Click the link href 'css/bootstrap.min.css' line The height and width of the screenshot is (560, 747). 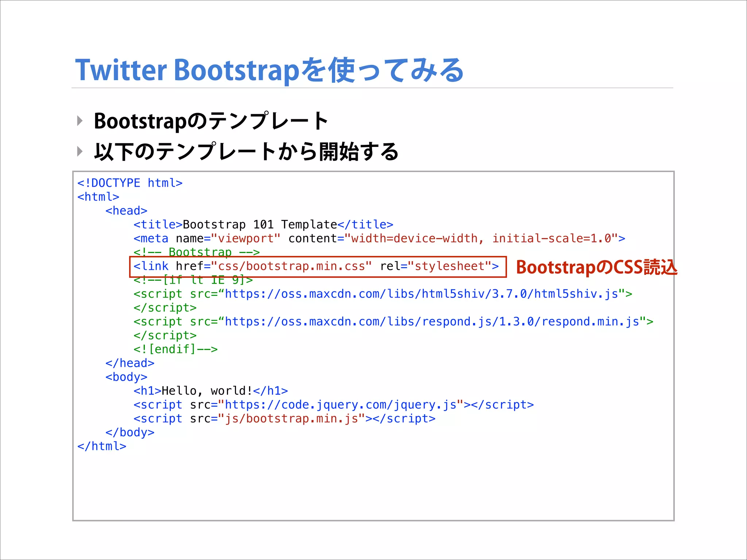point(316,267)
